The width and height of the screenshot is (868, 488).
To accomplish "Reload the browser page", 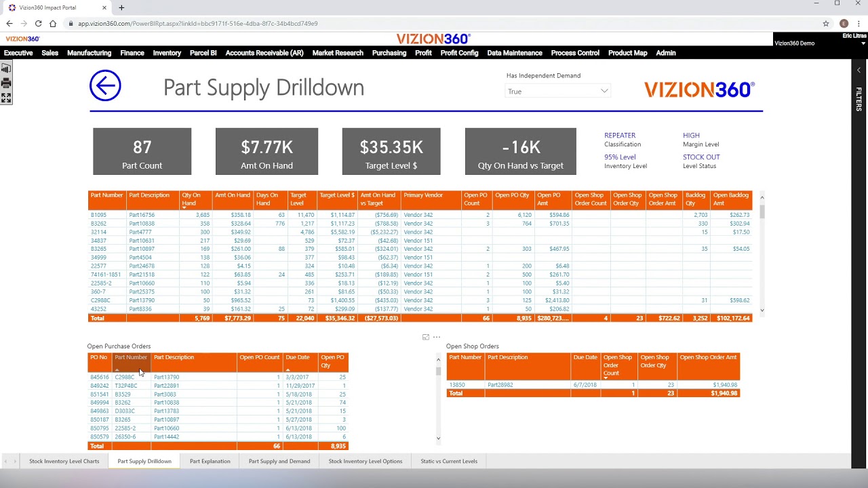I will pos(38,23).
